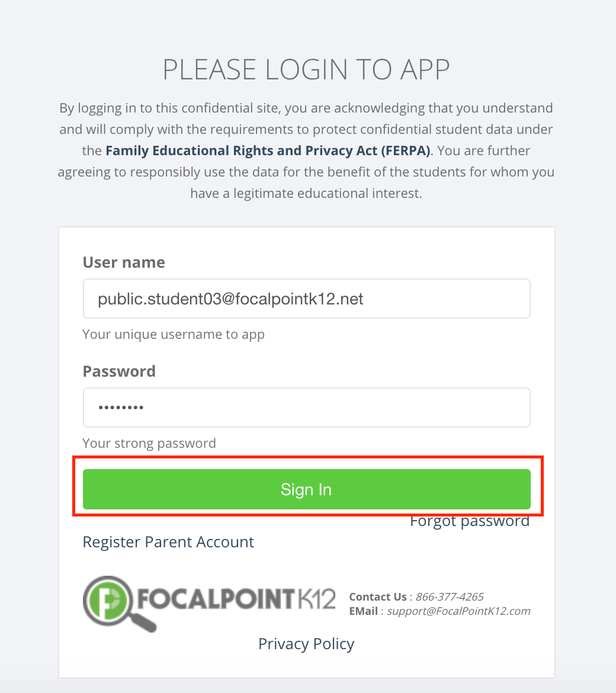Click the FOCALPOINT wordmark in the logo
The height and width of the screenshot is (693, 616).
(216, 599)
